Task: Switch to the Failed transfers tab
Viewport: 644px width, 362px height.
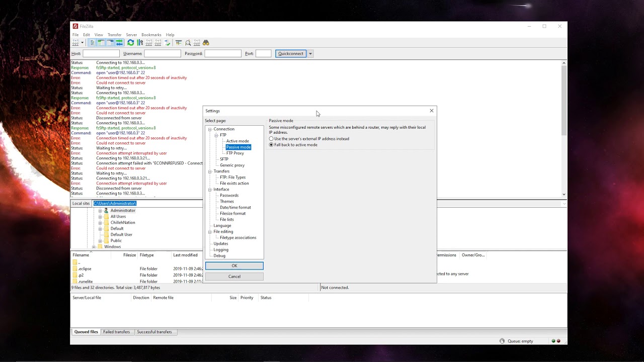Action: [117, 332]
